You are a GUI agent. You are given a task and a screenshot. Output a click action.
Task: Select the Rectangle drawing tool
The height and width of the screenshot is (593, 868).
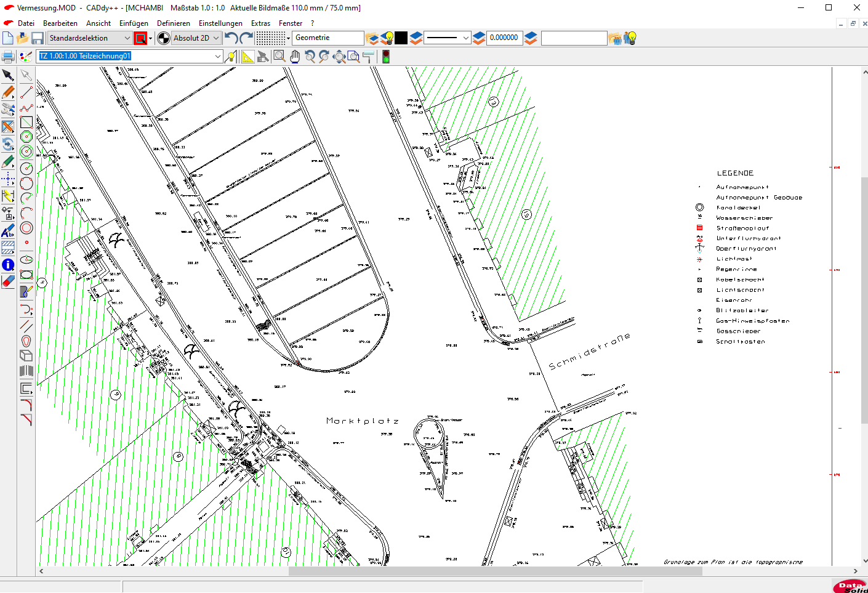click(26, 122)
